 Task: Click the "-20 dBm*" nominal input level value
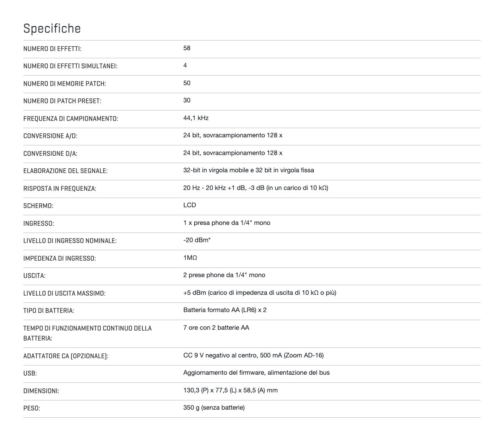[197, 240]
